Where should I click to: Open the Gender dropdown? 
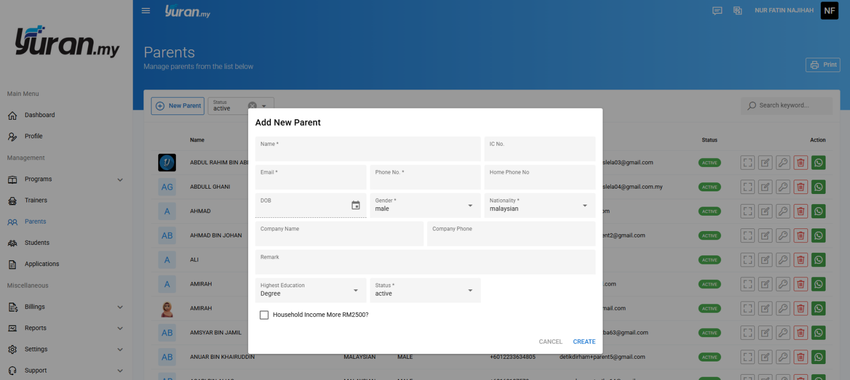pyautogui.click(x=425, y=205)
